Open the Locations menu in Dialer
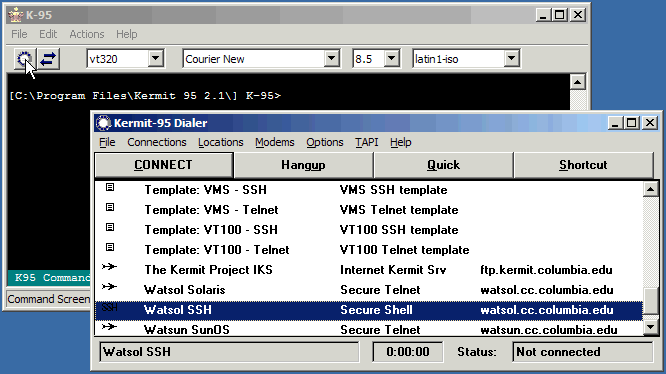 pos(220,142)
